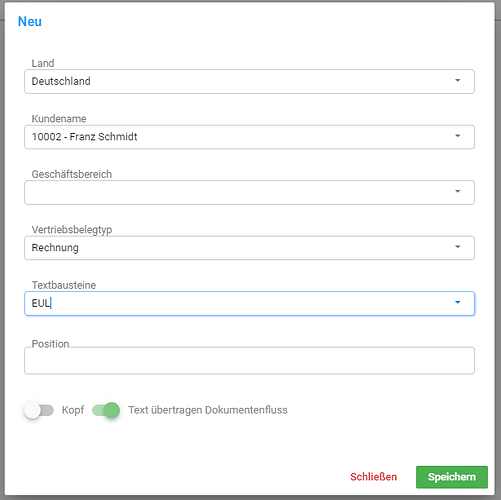The image size is (501, 500).
Task: Click the Kundename dropdown arrow icon
Action: 458,136
